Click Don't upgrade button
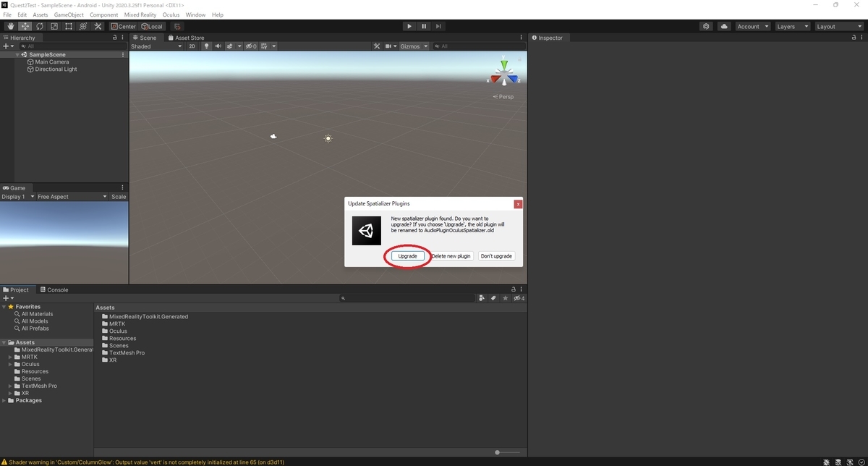Image resolution: width=868 pixels, height=466 pixels. (496, 256)
